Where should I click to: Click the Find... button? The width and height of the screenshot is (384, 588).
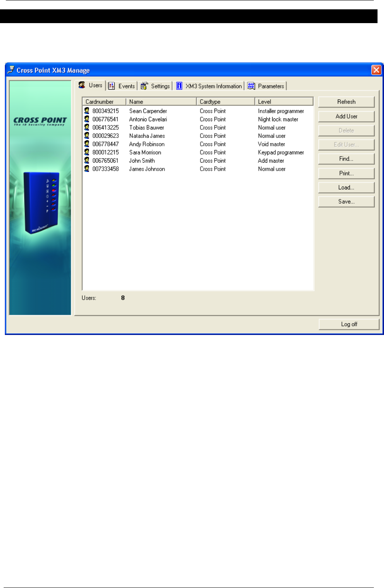pyautogui.click(x=346, y=159)
